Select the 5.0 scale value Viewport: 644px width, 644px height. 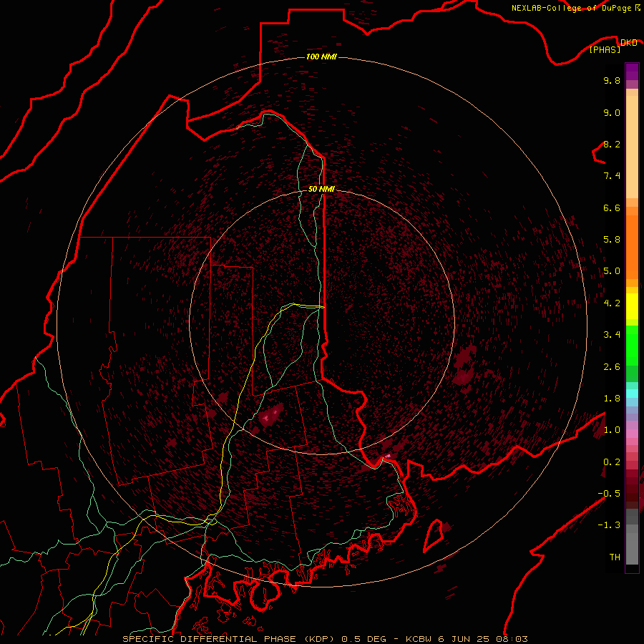click(x=612, y=271)
